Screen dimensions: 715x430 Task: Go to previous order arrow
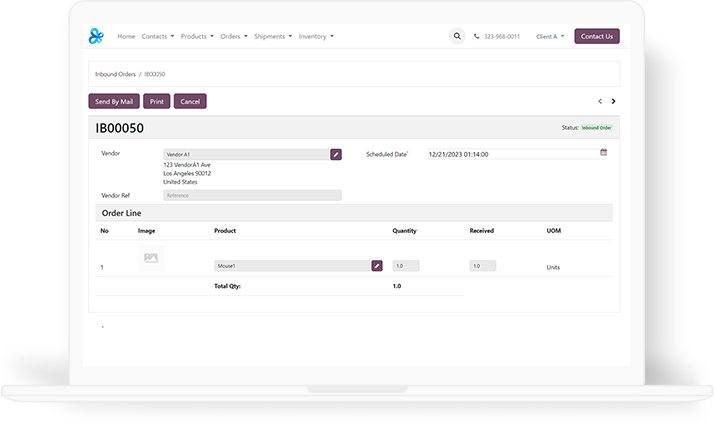pos(600,101)
